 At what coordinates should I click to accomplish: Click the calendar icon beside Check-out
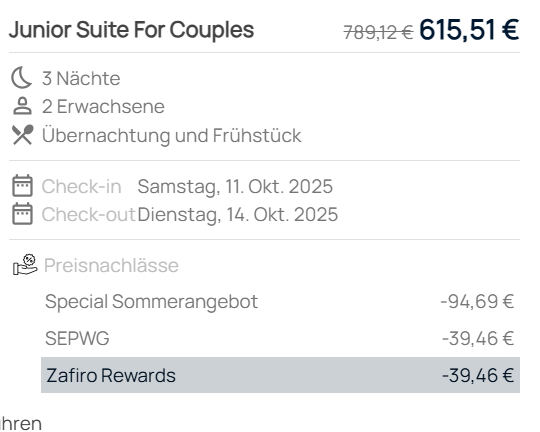click(x=23, y=214)
